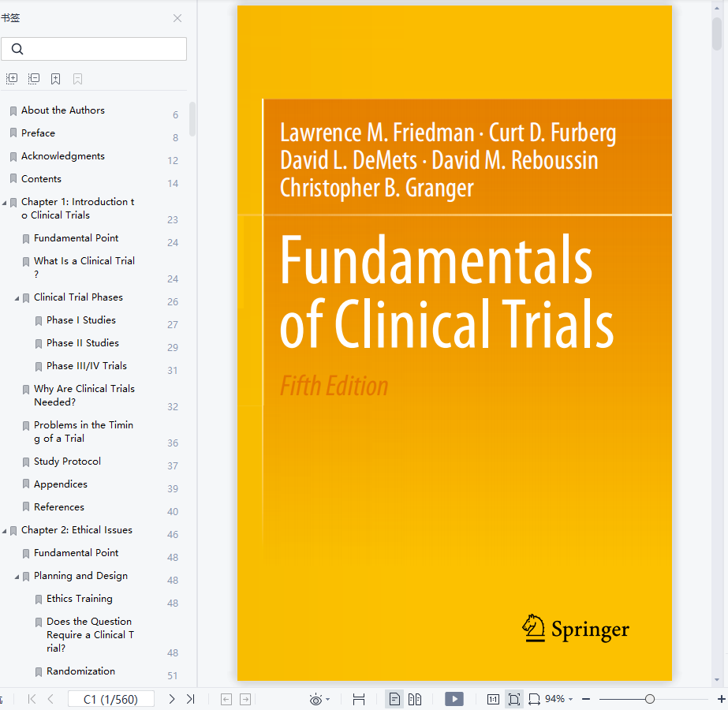
Task: Open the Preface bookmark
Action: tap(38, 133)
